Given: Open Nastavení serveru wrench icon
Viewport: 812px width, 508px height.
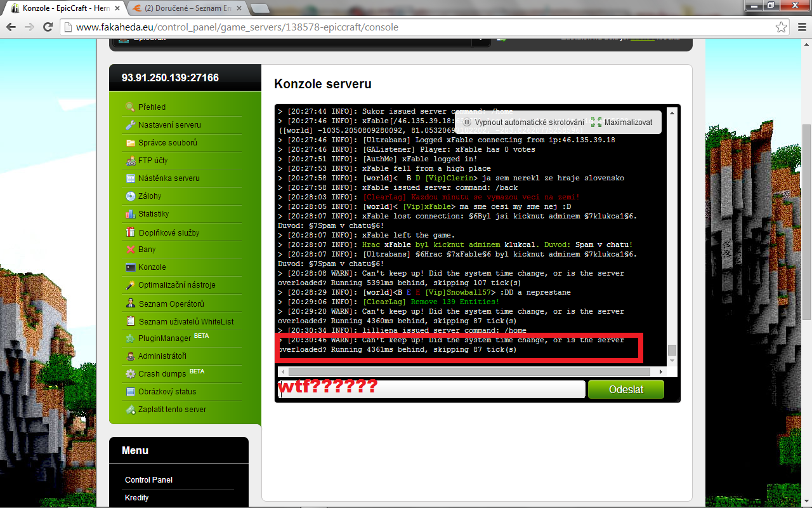Looking at the screenshot, I should pos(130,125).
